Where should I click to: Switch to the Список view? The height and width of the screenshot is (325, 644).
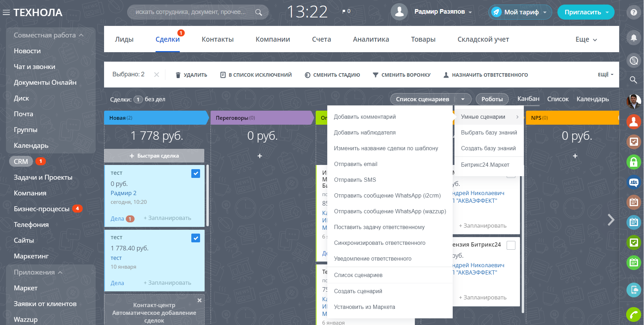tap(558, 99)
